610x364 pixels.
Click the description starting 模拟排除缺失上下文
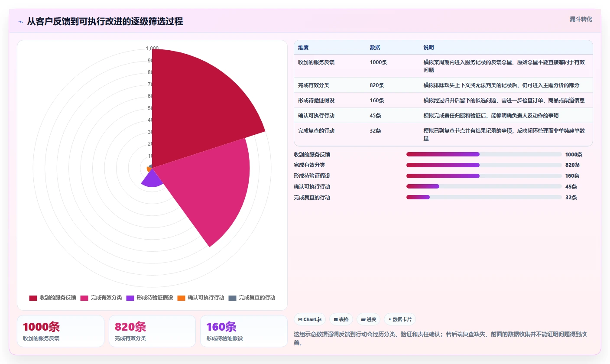click(x=501, y=85)
